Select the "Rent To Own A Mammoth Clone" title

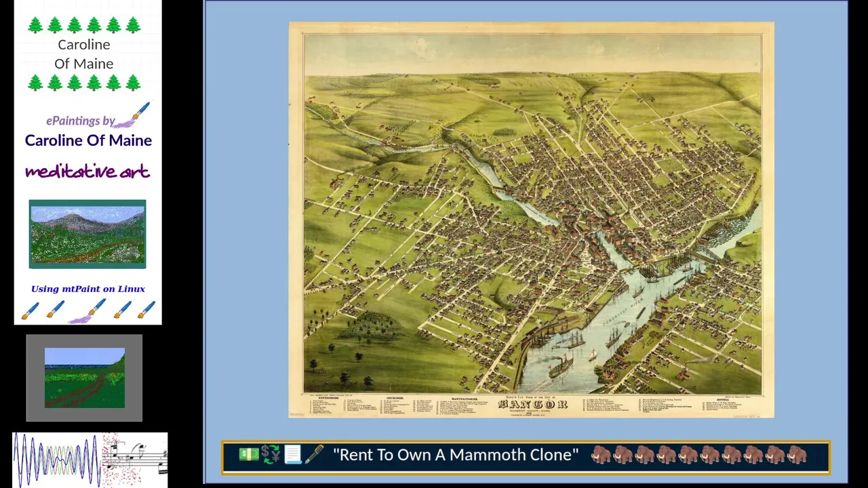pyautogui.click(x=456, y=455)
